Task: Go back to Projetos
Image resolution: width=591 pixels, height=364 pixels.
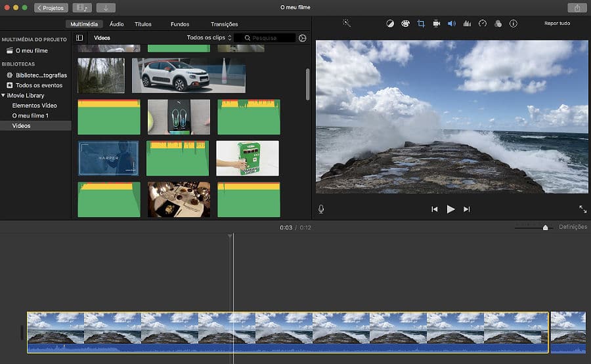Action: tap(51, 8)
